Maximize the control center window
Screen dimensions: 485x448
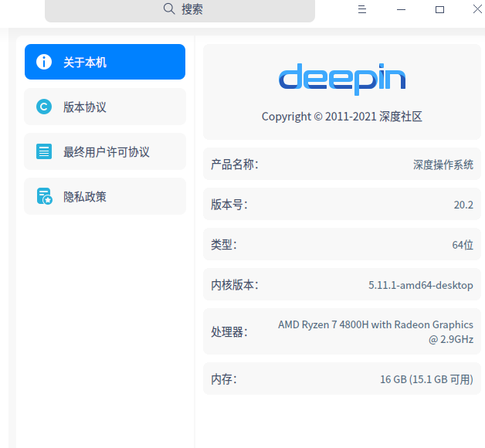439,9
